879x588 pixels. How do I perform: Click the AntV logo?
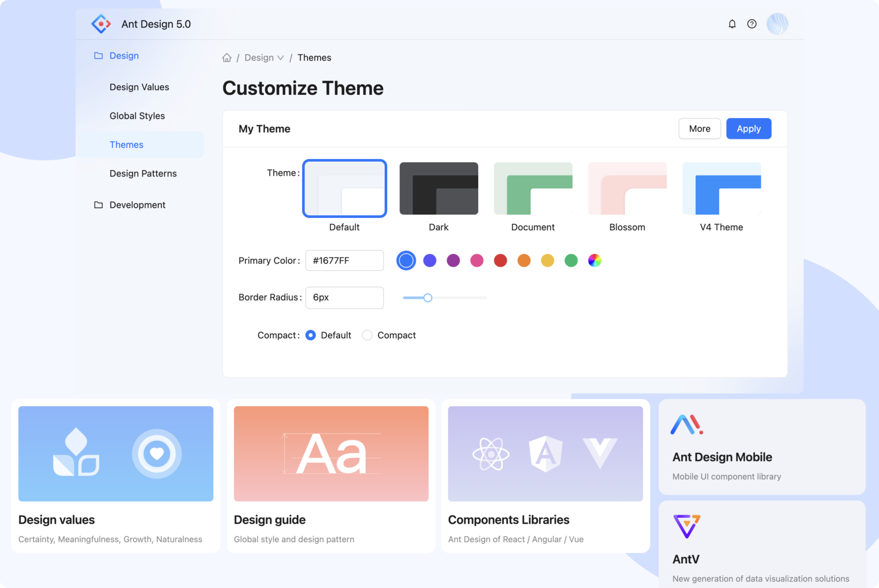(687, 526)
